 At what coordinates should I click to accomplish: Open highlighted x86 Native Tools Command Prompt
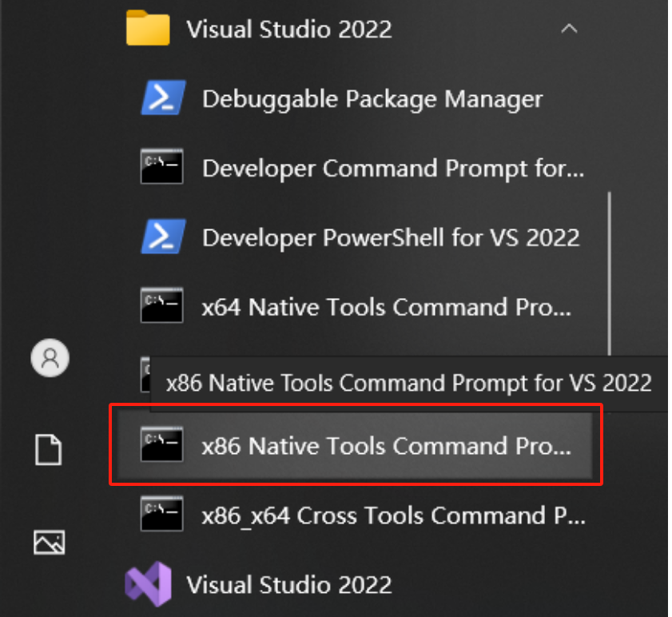click(355, 445)
